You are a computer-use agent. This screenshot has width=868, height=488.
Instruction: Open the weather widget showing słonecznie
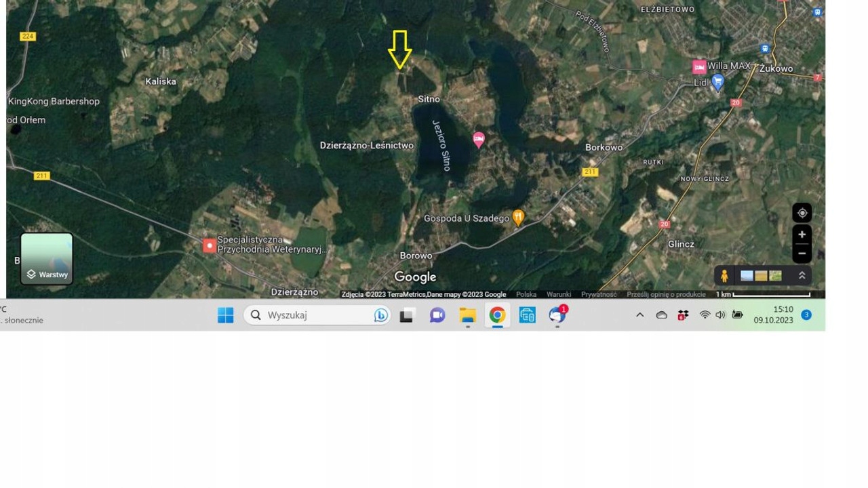click(22, 315)
